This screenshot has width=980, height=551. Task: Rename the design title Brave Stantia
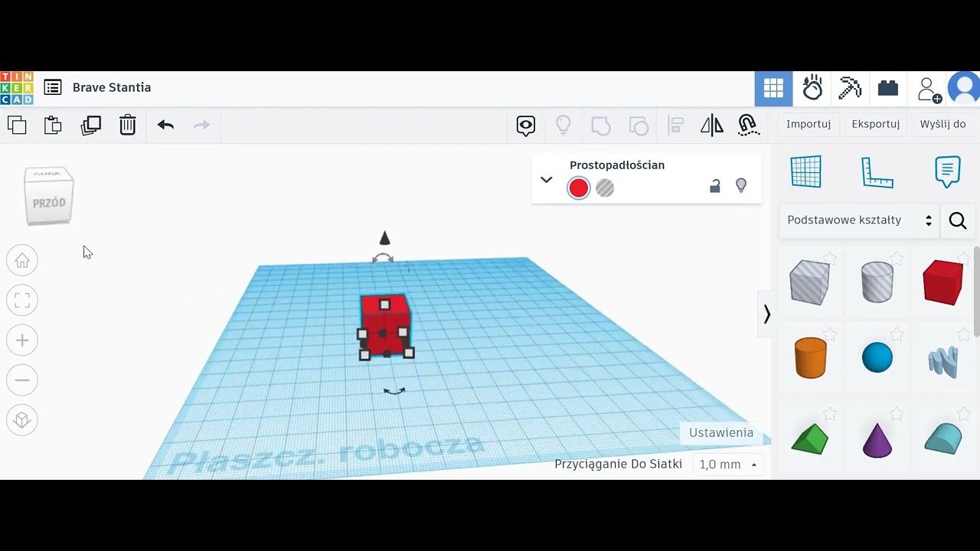pos(112,87)
